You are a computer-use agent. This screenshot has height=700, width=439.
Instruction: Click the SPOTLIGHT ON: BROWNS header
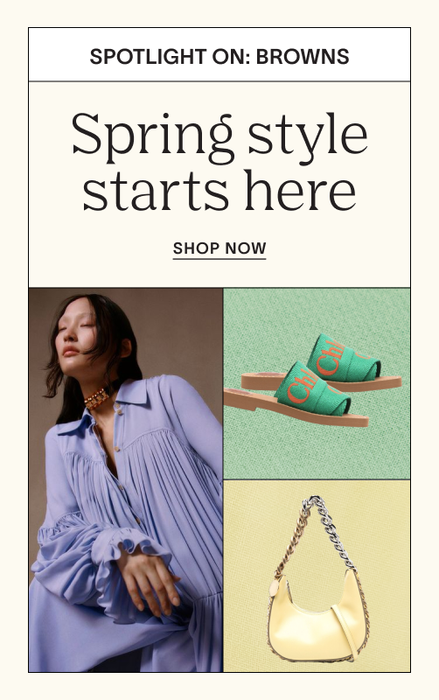(219, 56)
